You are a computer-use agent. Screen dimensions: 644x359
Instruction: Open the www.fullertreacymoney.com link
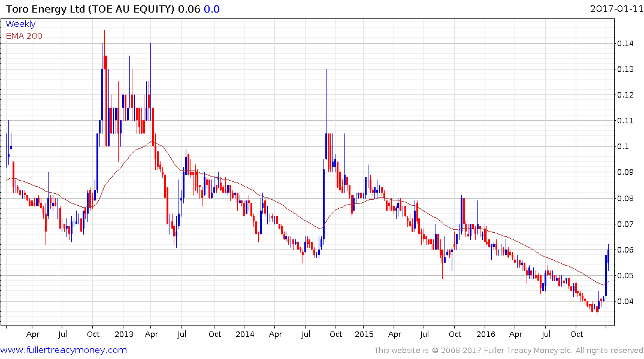pyautogui.click(x=64, y=350)
